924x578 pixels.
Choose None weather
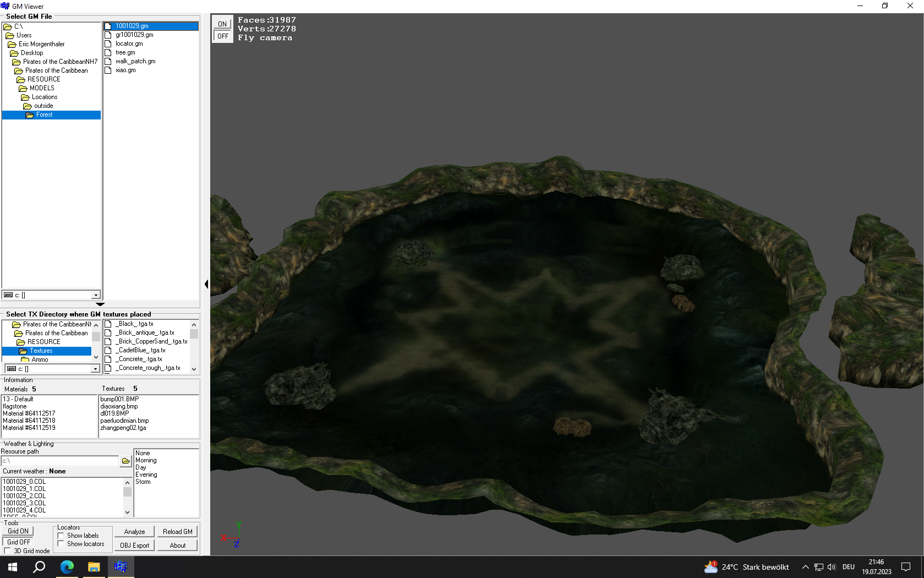pyautogui.click(x=143, y=453)
